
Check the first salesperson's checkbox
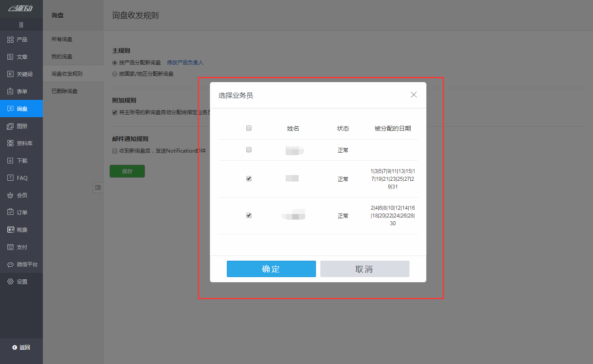coord(249,150)
